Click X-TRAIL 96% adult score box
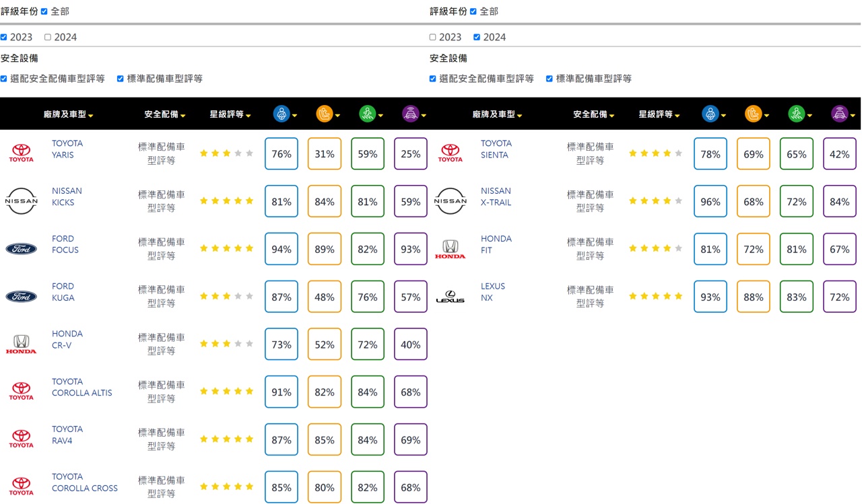Image resolution: width=862 pixels, height=504 pixels. 710,201
